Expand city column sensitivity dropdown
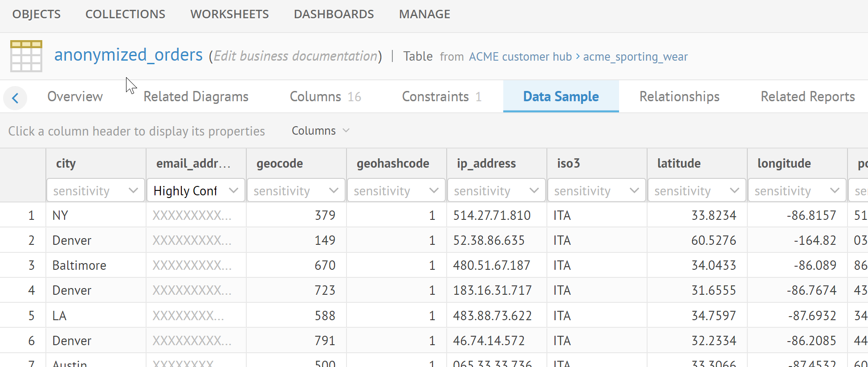 [x=95, y=191]
